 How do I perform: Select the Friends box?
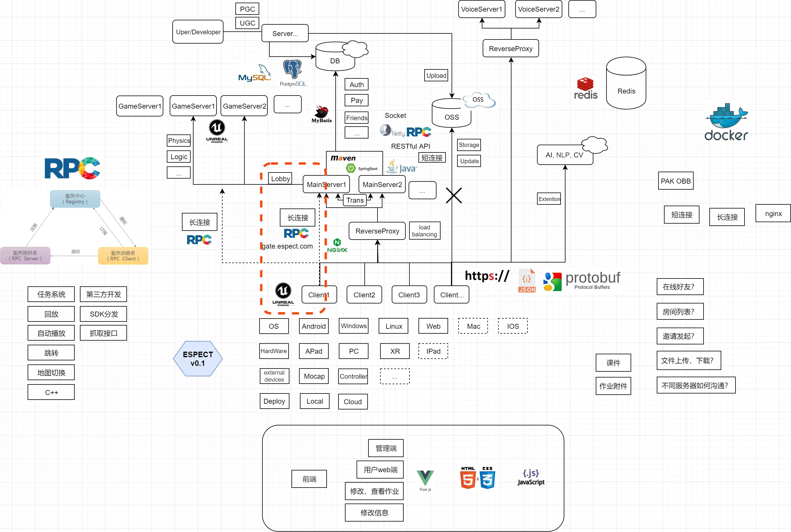(x=357, y=118)
